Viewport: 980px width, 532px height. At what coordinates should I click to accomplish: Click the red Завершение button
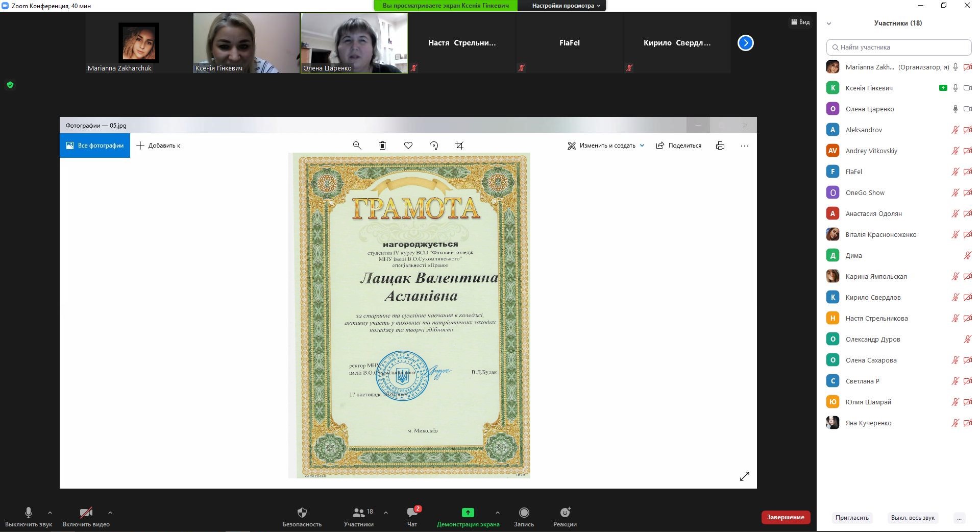pos(786,517)
